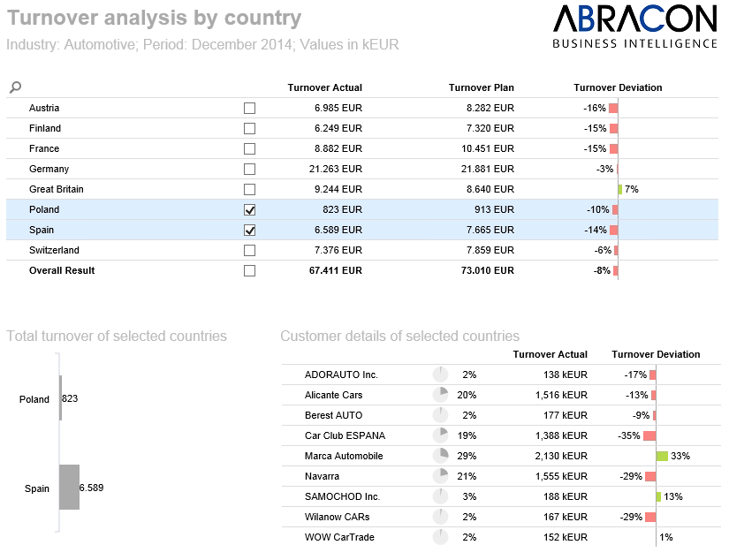Click the pie icon for Car Club ESPANA
The width and height of the screenshot is (729, 560).
pyautogui.click(x=440, y=435)
